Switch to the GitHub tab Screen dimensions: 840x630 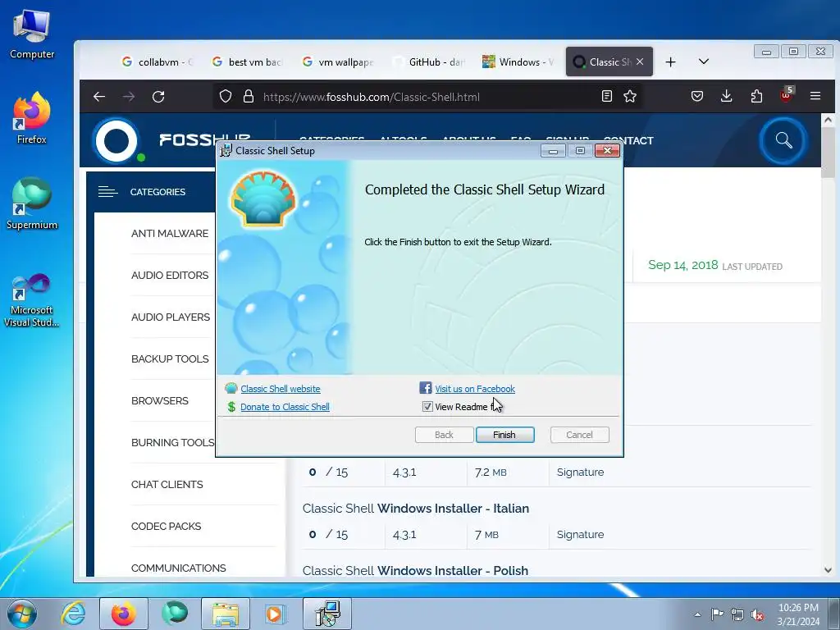428,62
